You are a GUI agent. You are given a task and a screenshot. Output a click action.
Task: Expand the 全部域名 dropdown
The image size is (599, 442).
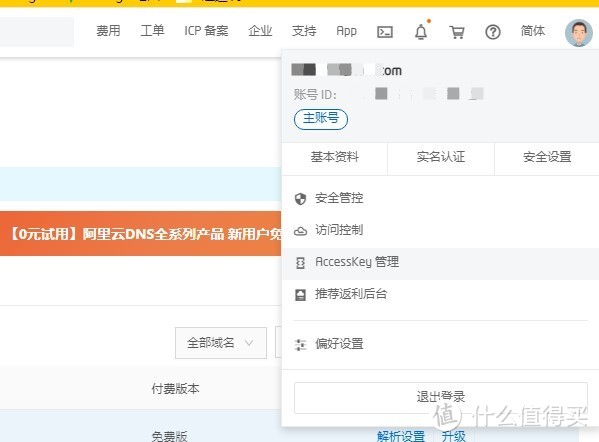coord(221,343)
